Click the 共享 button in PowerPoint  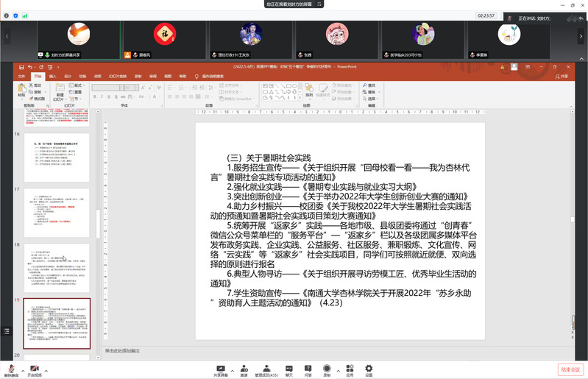pyautogui.click(x=563, y=76)
